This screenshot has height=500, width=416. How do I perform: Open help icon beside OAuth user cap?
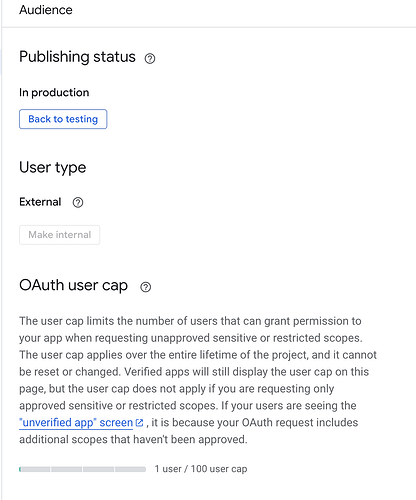click(145, 287)
